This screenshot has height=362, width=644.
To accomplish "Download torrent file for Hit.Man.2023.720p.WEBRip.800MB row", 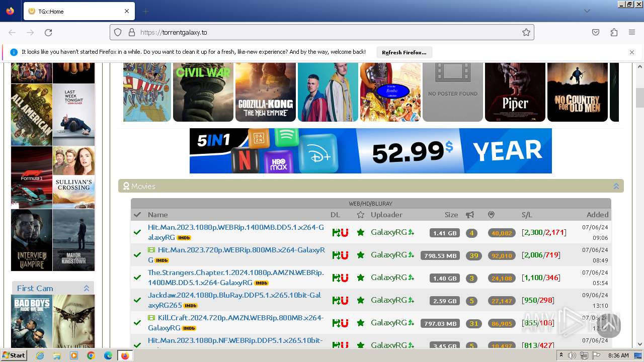I will tap(336, 255).
